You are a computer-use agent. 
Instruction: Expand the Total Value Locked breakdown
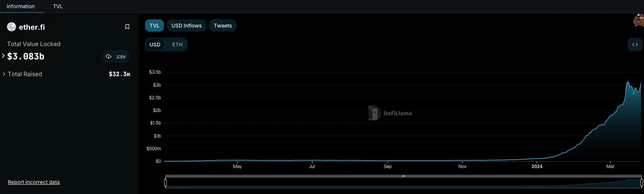(3, 56)
